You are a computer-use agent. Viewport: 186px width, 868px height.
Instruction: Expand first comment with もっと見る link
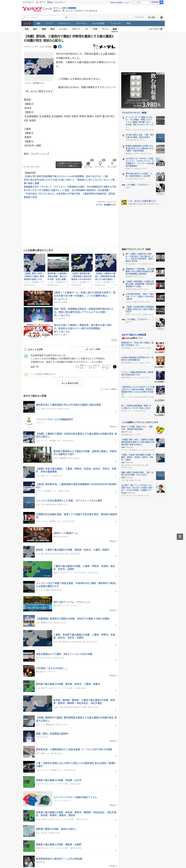tap(97, 362)
